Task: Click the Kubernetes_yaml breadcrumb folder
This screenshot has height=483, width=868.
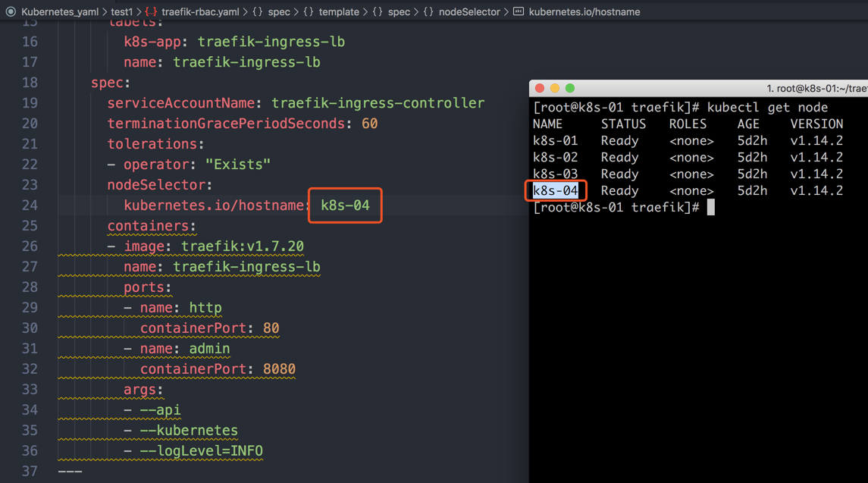Action: tap(60, 11)
